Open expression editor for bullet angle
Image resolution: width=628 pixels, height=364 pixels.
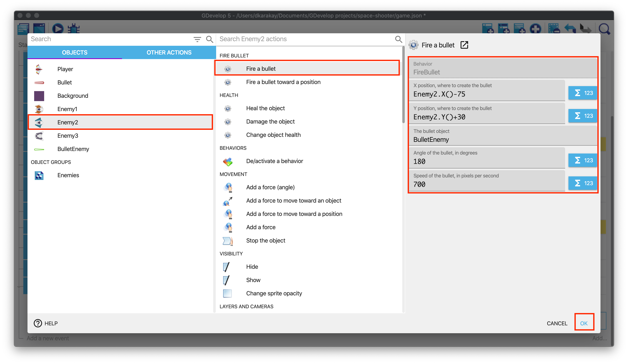(582, 160)
